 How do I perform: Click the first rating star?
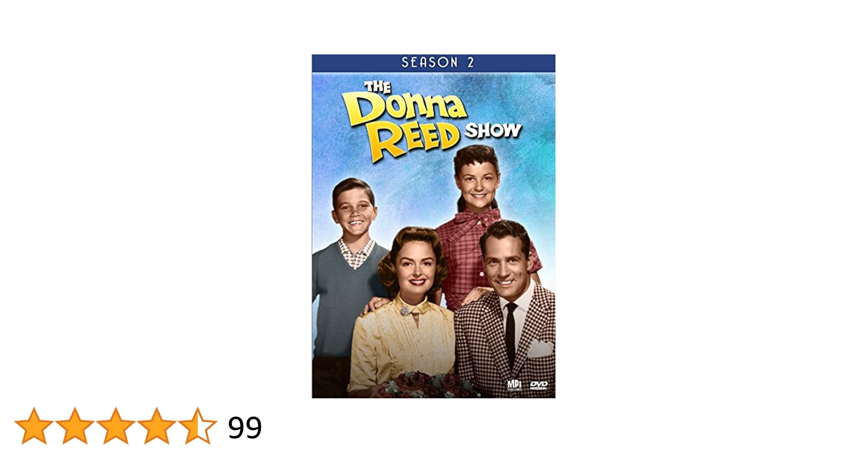click(x=34, y=426)
